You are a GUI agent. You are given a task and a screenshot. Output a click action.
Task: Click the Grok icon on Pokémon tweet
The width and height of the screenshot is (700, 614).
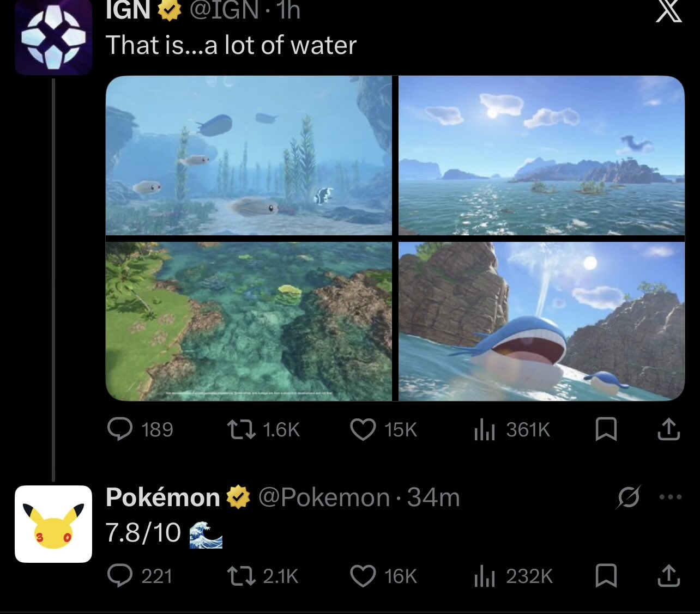tap(629, 497)
